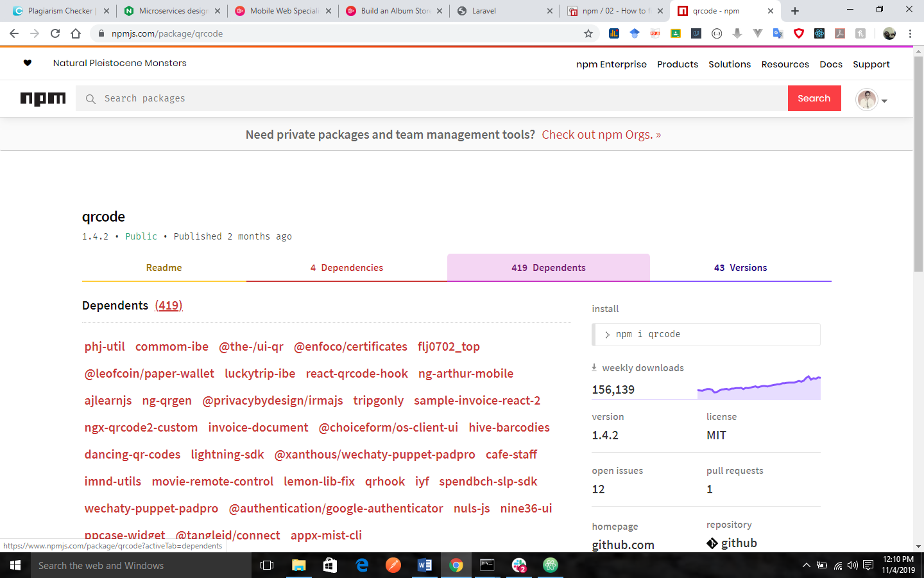Open react-qrcode-hook package link
924x578 pixels.
[x=357, y=374]
